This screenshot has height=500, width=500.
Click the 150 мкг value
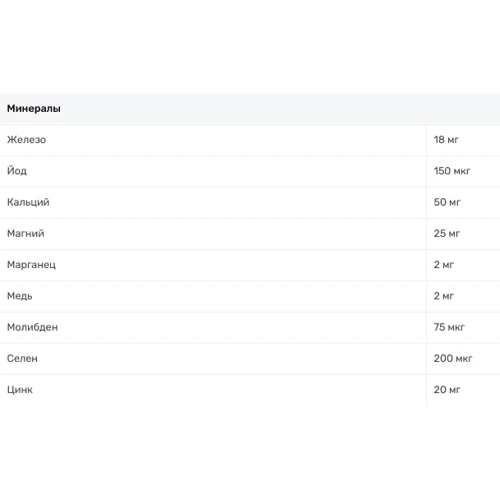click(x=452, y=171)
